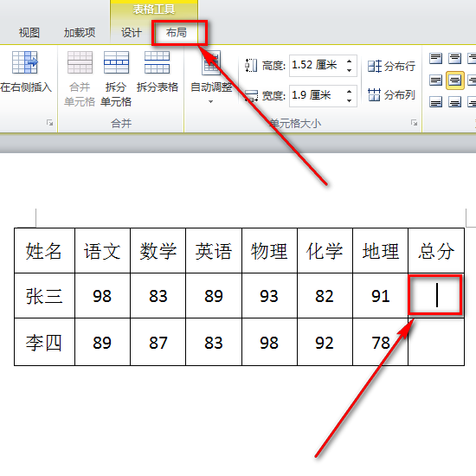The height and width of the screenshot is (476, 476).
Task: Open the Rows and Columns group dialog launcher
Action: pos(49,122)
